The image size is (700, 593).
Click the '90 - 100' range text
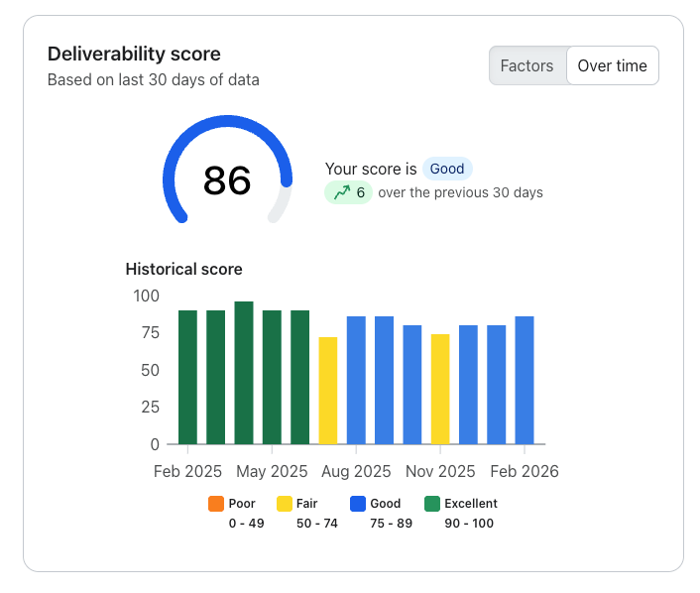tap(469, 524)
